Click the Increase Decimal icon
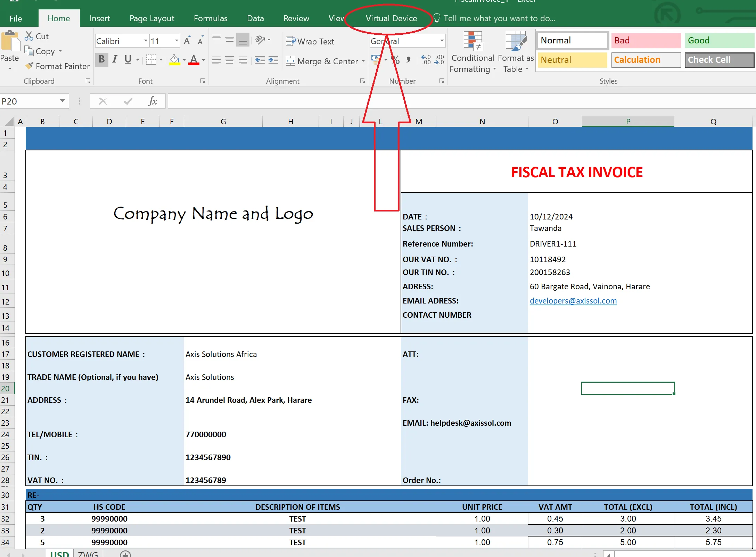The height and width of the screenshot is (557, 756). click(425, 60)
